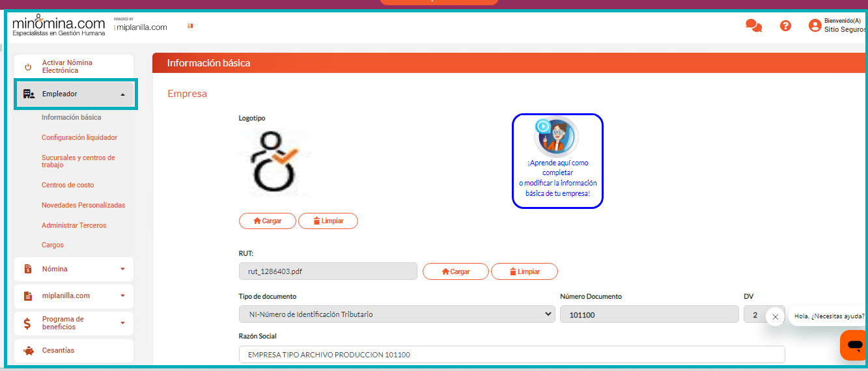This screenshot has width=868, height=371.
Task: Play the tutorial video avatar icon
Action: click(x=555, y=136)
